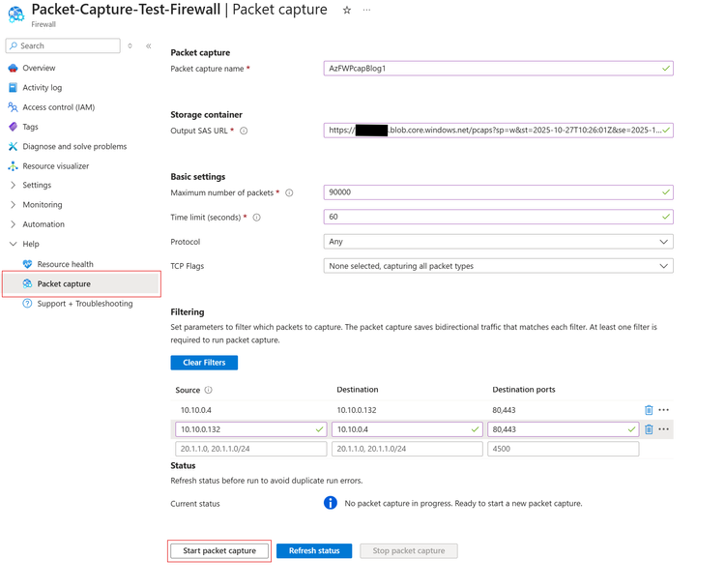
Task: Open the more options ellipsis in title
Action: pyautogui.click(x=367, y=11)
